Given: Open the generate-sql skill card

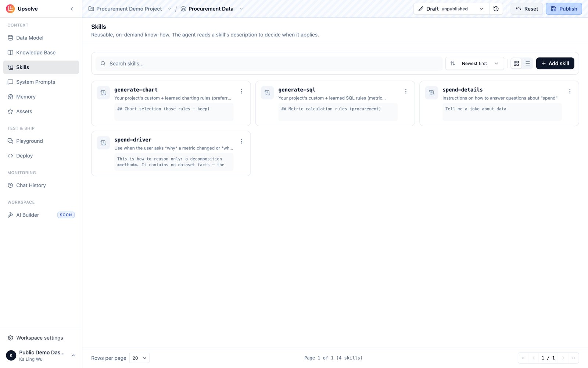Looking at the screenshot, I should coord(335,103).
